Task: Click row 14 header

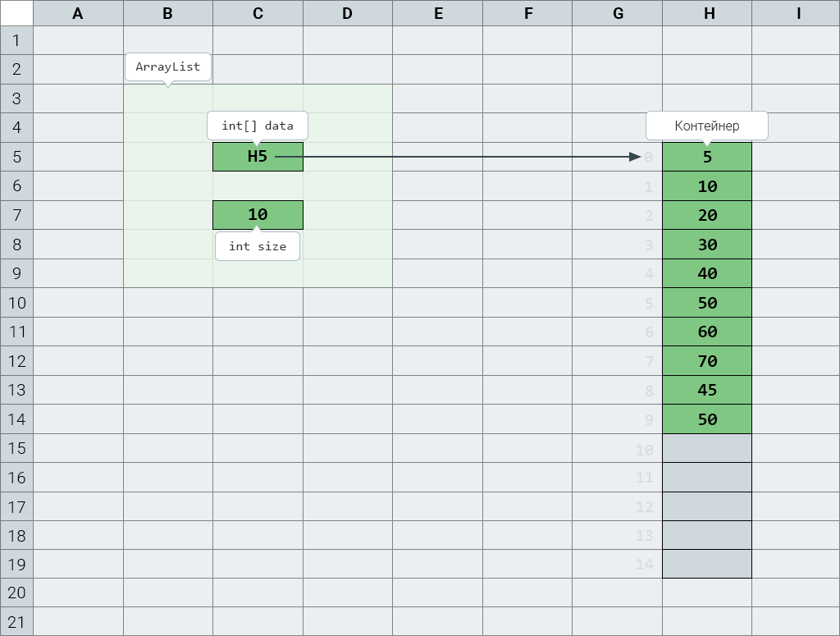Action: [x=16, y=419]
